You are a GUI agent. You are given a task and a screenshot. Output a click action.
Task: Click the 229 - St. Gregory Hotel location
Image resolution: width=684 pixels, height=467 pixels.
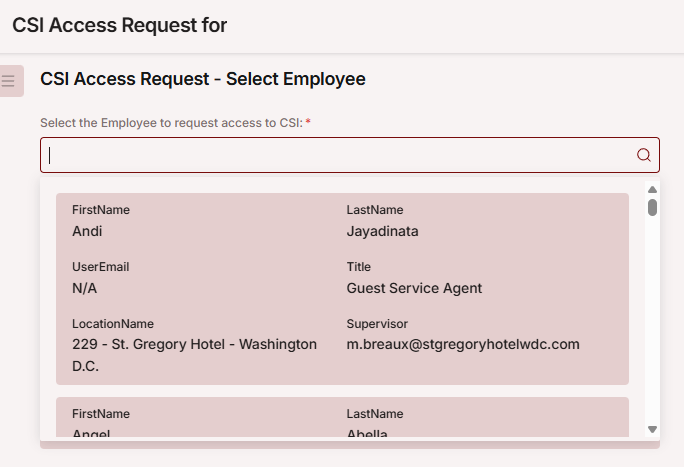pos(195,355)
